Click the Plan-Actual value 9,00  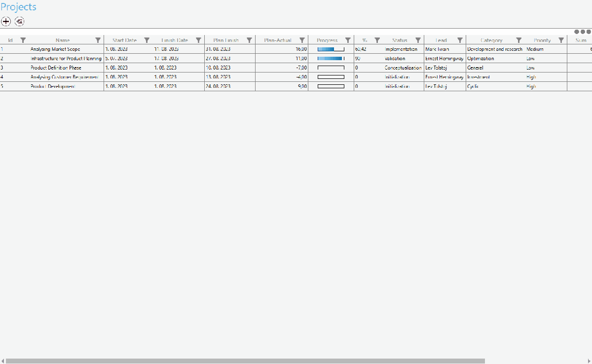pos(302,86)
